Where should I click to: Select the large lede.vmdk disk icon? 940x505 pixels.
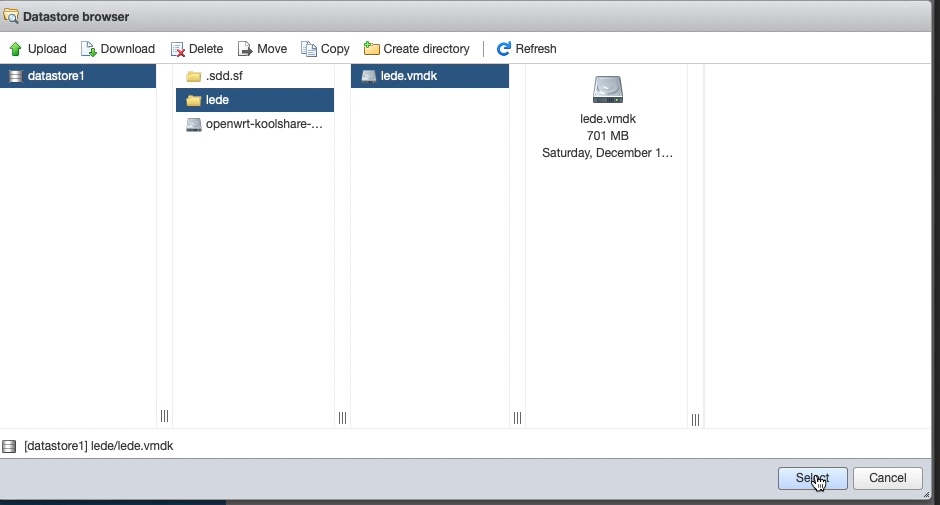[x=607, y=91]
